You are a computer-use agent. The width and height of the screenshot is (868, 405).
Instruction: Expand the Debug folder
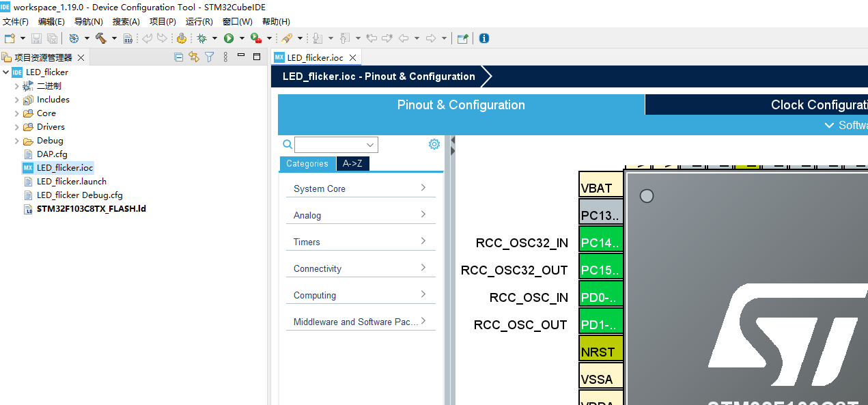(x=17, y=141)
